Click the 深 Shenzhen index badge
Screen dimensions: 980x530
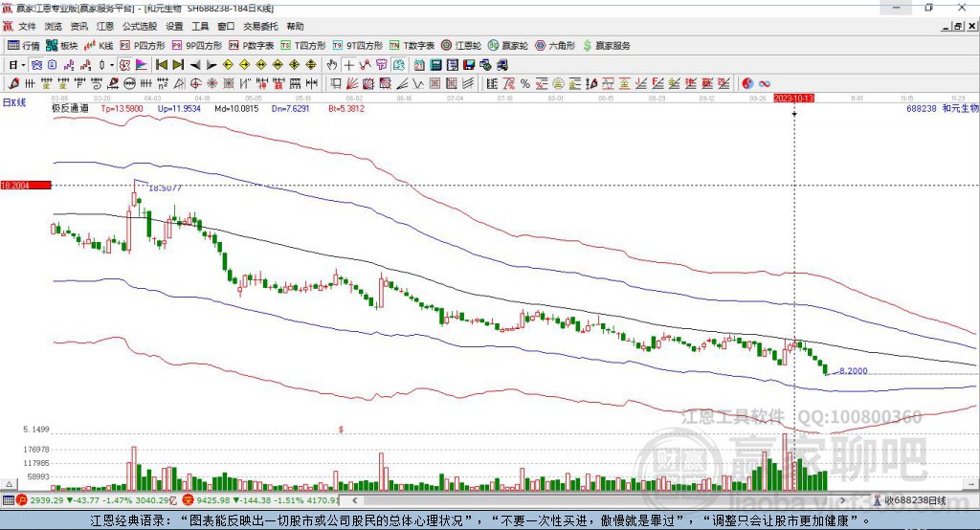pyautogui.click(x=189, y=500)
